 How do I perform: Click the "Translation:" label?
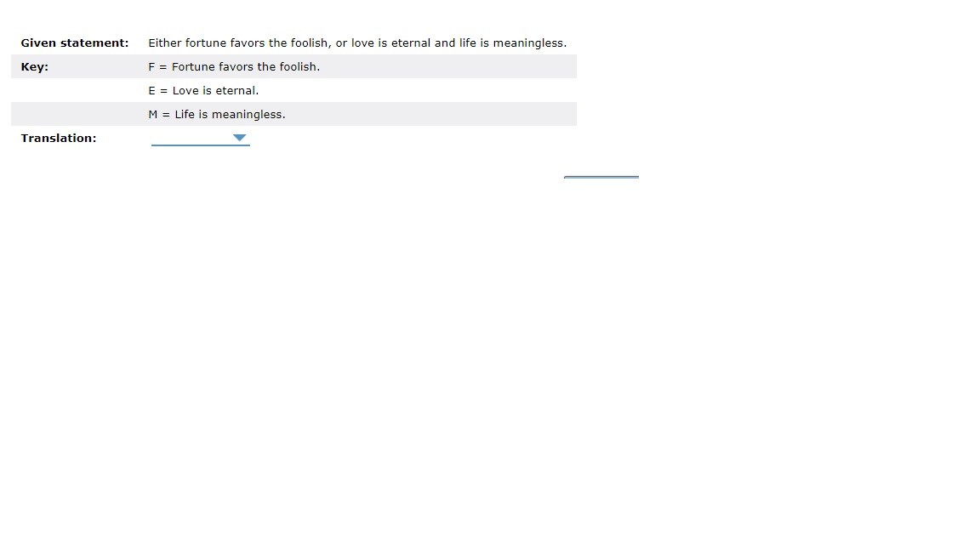point(59,138)
